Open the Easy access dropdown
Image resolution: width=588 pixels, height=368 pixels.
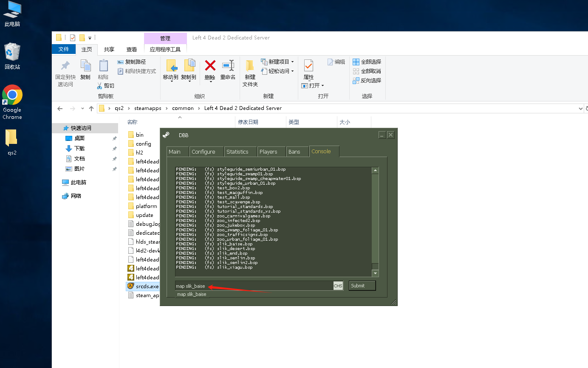277,71
